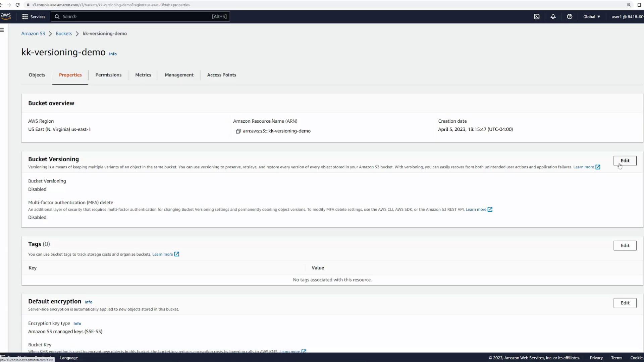
Task: Switch to the Objects tab
Action: point(37,75)
